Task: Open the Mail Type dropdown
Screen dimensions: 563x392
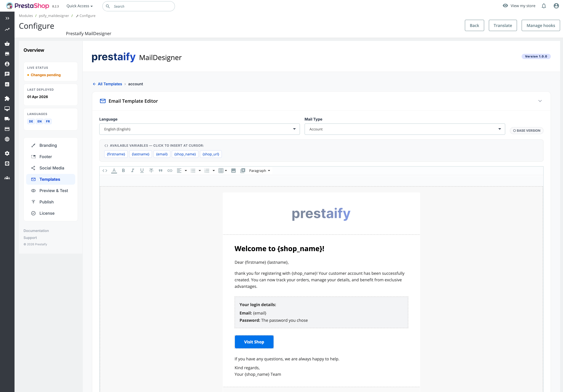Action: (405, 129)
